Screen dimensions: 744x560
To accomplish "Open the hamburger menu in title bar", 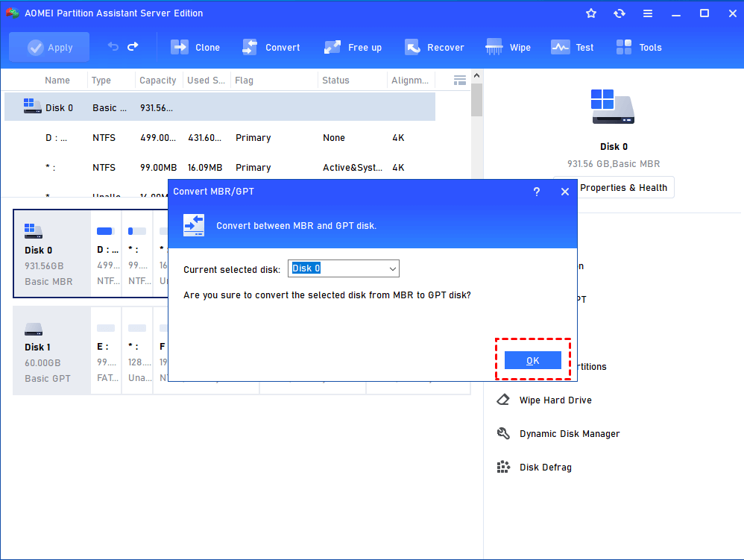I will click(648, 13).
